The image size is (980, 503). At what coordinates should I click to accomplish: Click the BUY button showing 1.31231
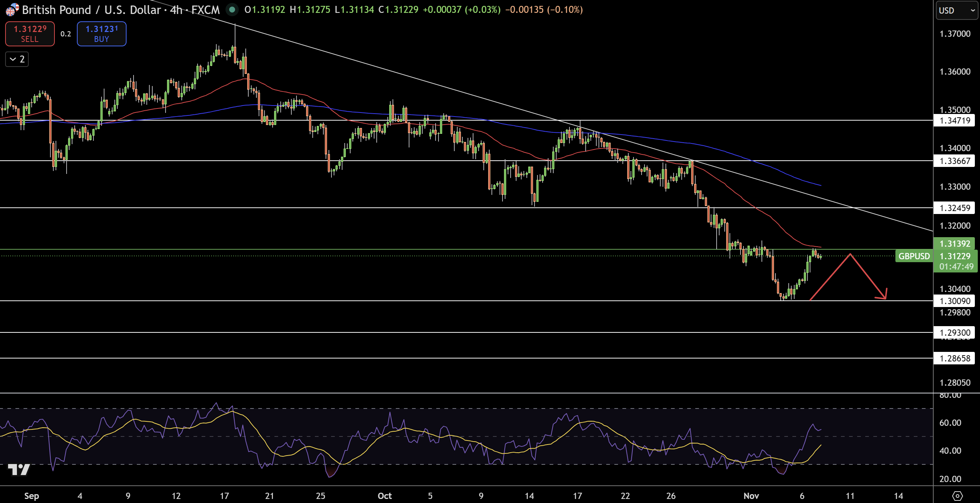click(101, 34)
